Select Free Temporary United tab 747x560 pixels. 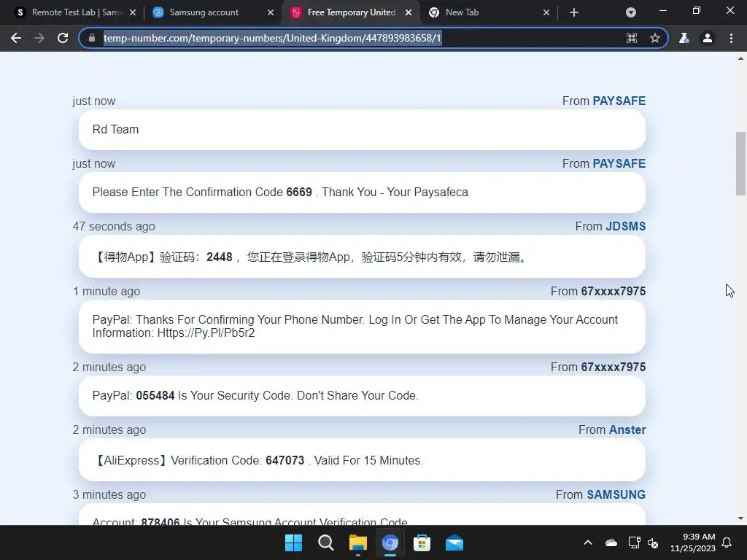(351, 12)
